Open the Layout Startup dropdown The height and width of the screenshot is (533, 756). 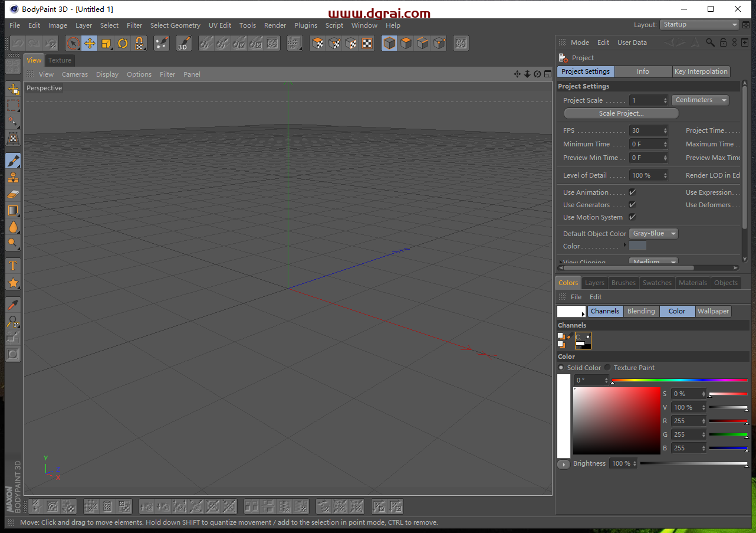(699, 25)
